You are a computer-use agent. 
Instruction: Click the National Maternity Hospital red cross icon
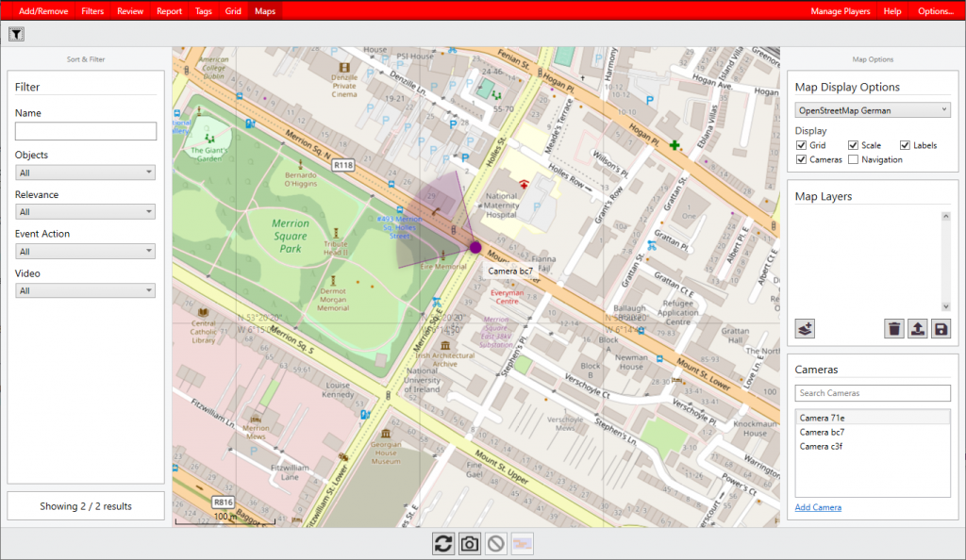524,184
